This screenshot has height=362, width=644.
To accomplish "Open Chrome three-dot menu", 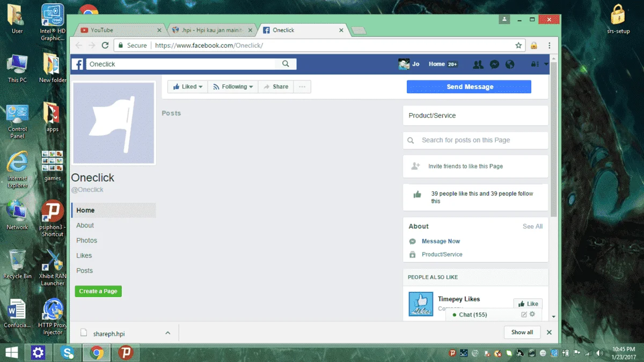I will pyautogui.click(x=549, y=46).
